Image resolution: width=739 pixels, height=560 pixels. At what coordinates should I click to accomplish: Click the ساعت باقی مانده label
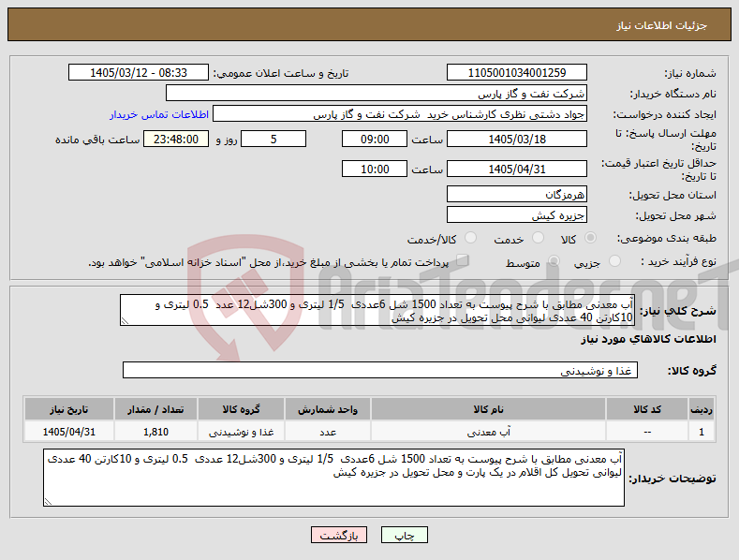(x=97, y=140)
